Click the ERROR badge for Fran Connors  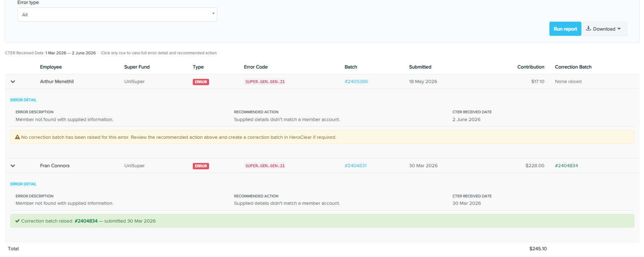(x=201, y=166)
